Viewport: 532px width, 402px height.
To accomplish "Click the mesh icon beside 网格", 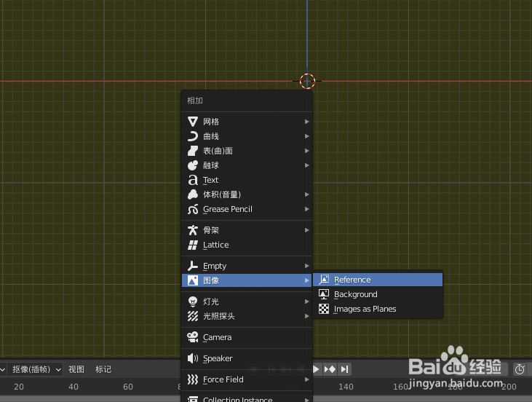I will 193,122.
